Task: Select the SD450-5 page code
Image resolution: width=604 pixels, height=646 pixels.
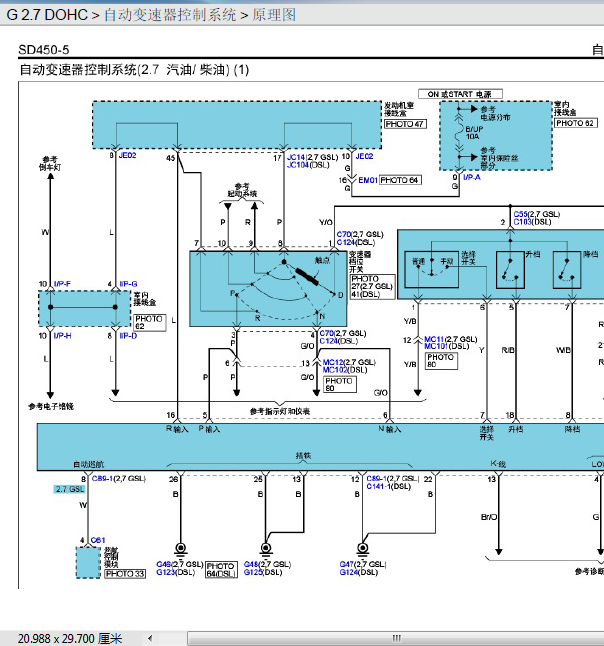Action: click(44, 50)
